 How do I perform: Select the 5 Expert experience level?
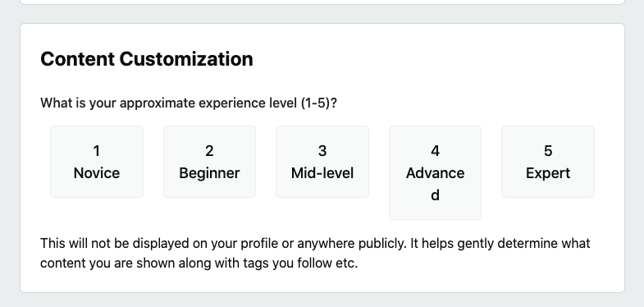(x=548, y=162)
